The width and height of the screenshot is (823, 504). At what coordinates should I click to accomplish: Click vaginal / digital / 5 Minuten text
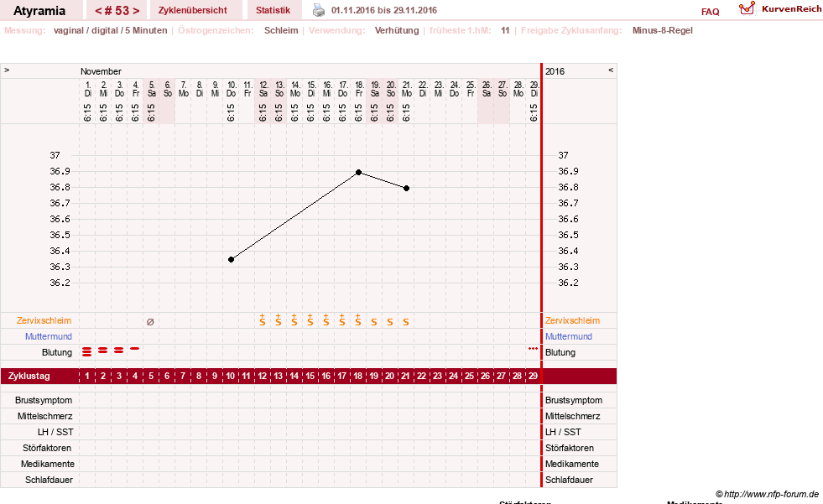click(x=110, y=30)
